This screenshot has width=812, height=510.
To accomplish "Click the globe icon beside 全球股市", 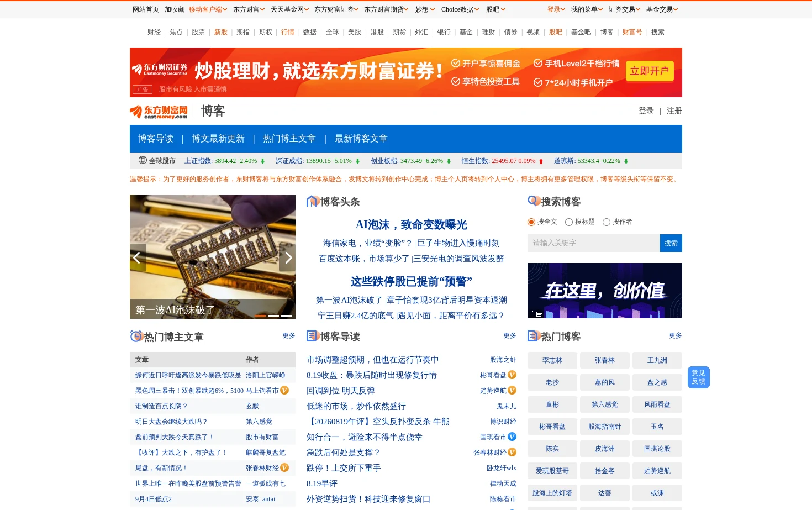I will coord(143,160).
